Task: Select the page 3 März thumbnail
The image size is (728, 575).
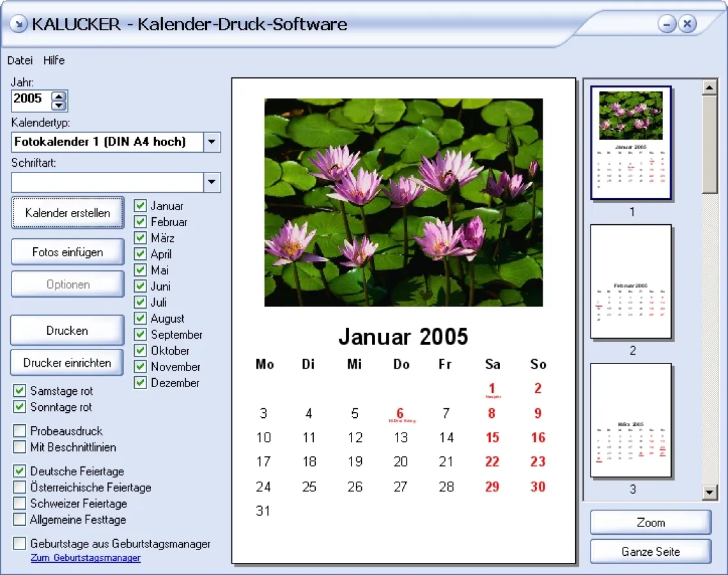Action: [631, 420]
